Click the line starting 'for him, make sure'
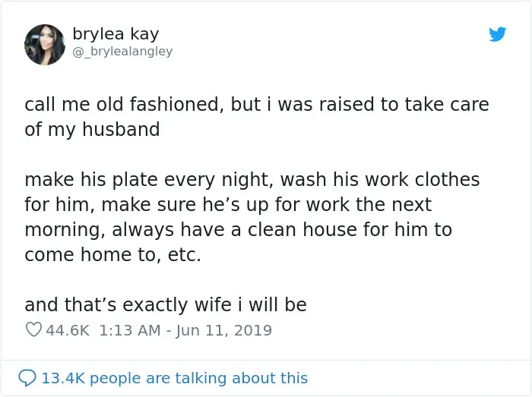Screen dimensions: 532x397 (228, 205)
